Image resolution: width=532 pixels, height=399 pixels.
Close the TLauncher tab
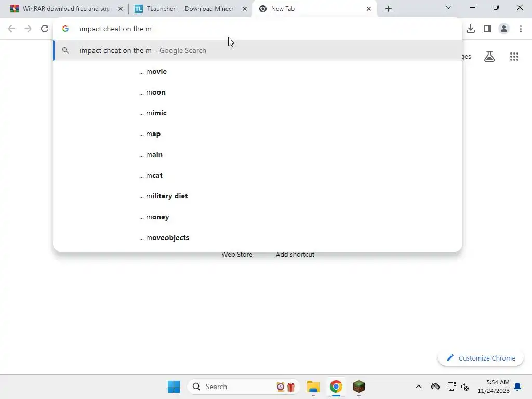click(x=245, y=9)
